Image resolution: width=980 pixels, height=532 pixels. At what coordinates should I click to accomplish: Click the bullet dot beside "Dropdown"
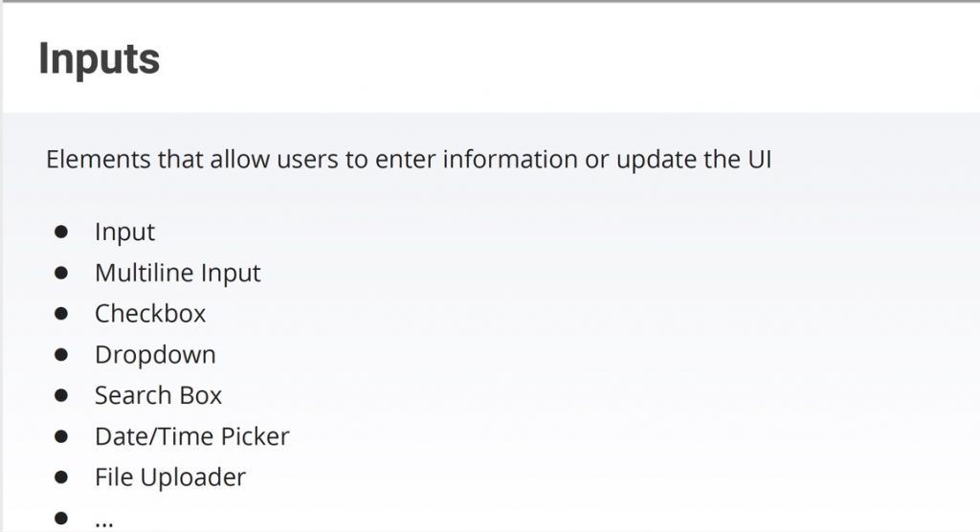point(60,354)
